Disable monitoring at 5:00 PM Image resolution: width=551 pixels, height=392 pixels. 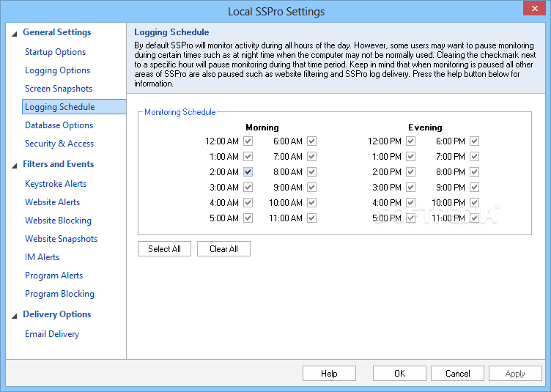[x=411, y=218]
